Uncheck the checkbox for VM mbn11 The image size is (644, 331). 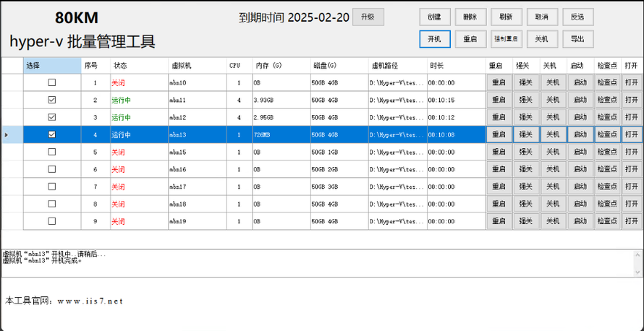coord(51,100)
